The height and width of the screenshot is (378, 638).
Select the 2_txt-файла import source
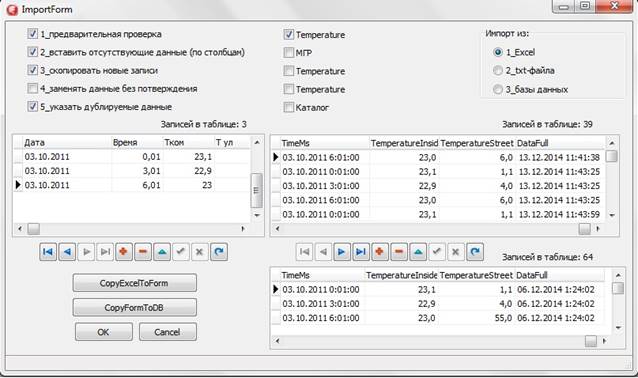498,70
